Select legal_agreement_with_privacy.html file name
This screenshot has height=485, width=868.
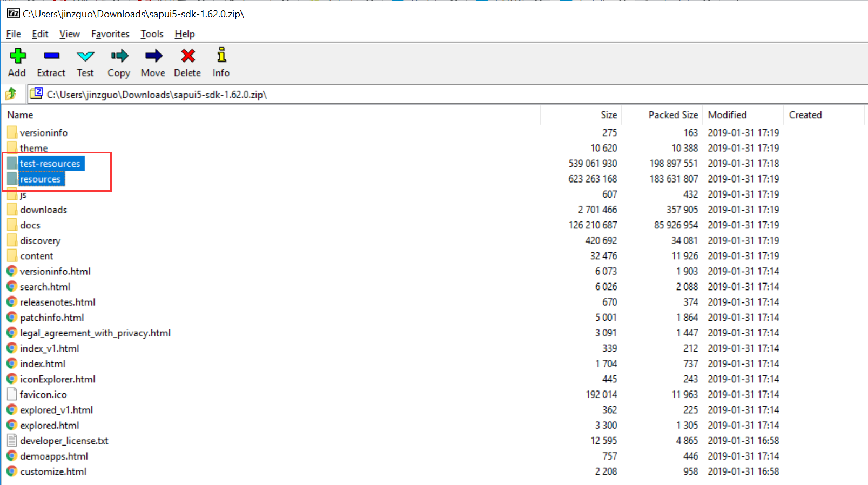pyautogui.click(x=95, y=333)
